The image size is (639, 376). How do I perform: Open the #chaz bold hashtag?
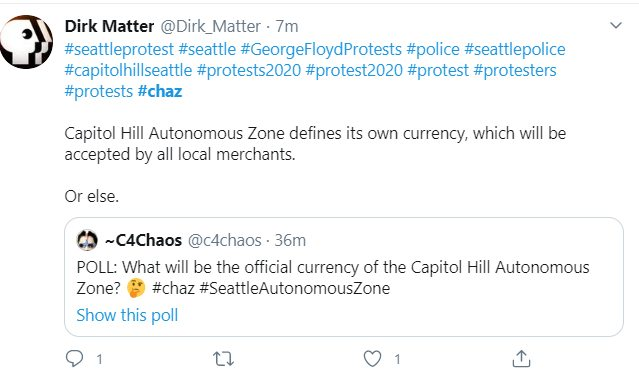(x=160, y=91)
